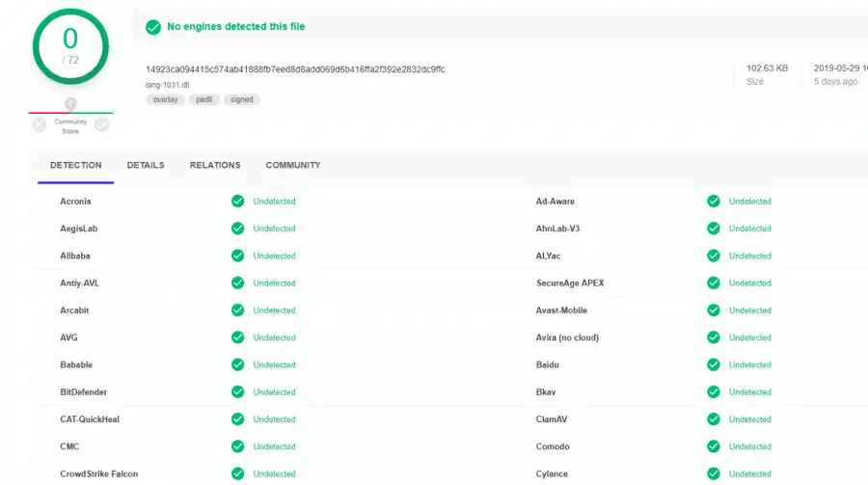Click the green check icon in CAT-QuickHeal row
This screenshot has width=868, height=485.
[238, 419]
